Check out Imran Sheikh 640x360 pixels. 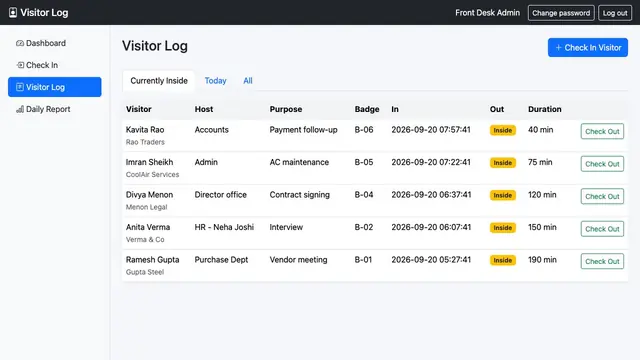coord(602,164)
